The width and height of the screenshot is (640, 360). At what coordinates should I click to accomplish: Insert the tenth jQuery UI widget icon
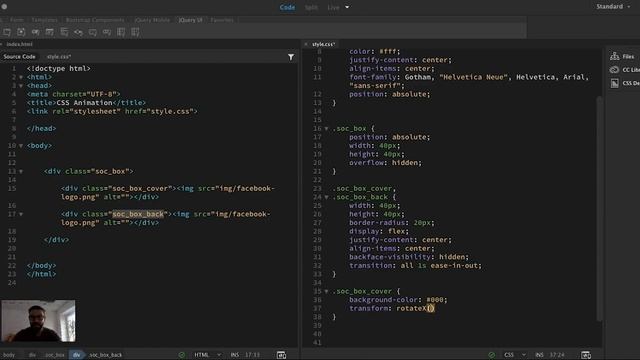tap(135, 32)
